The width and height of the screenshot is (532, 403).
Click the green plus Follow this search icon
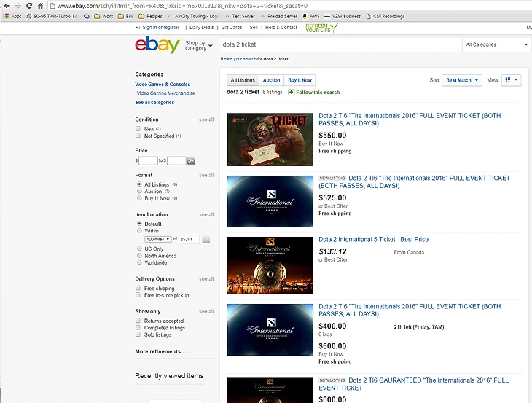point(292,93)
